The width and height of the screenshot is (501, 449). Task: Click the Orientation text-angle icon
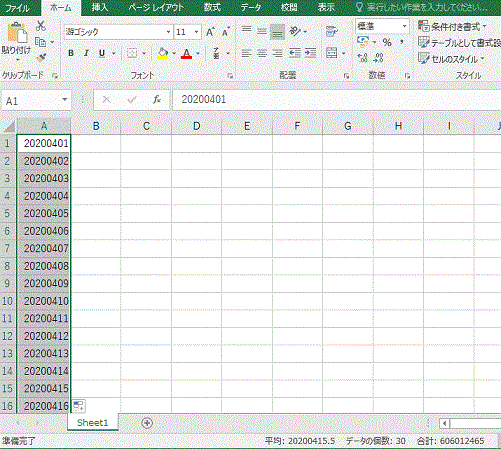(x=295, y=32)
